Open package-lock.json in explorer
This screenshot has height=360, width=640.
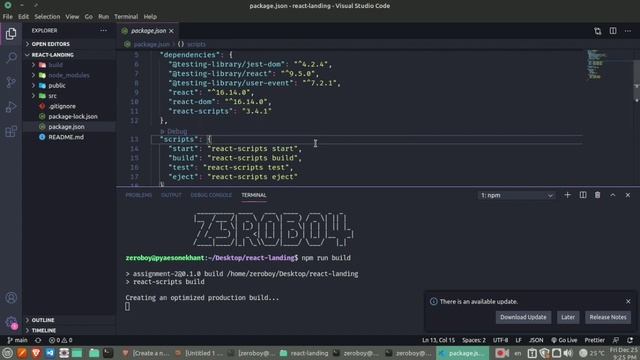tap(69, 116)
